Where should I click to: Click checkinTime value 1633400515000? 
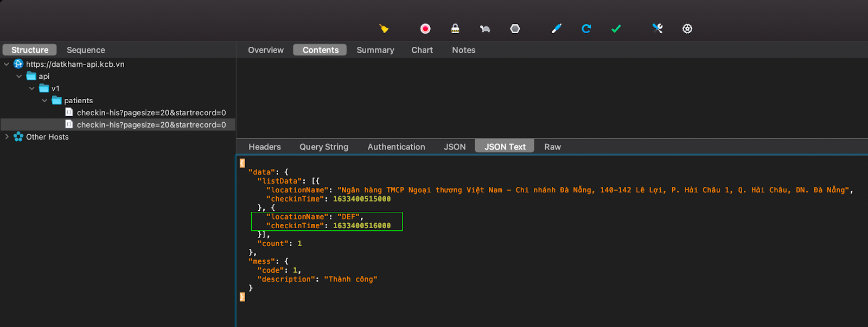362,199
